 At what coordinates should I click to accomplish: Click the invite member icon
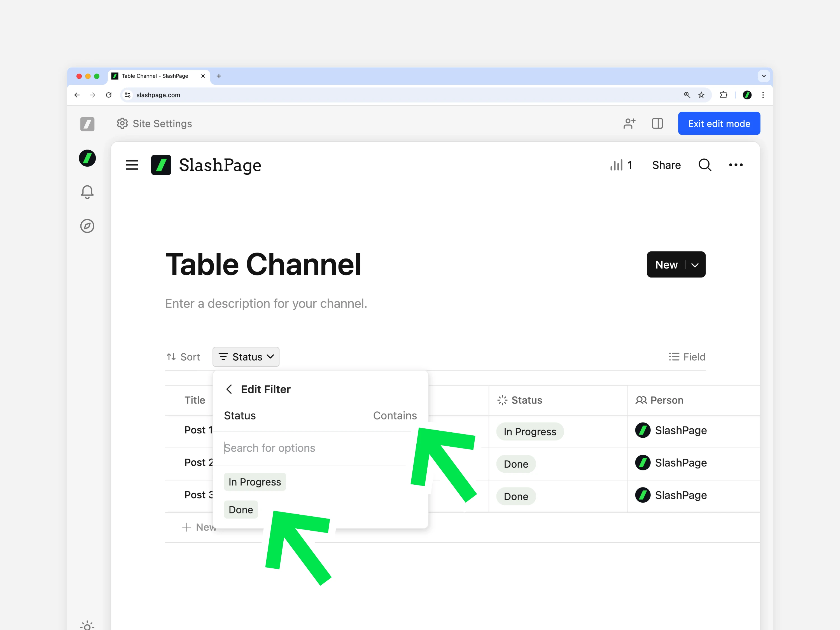[629, 123]
